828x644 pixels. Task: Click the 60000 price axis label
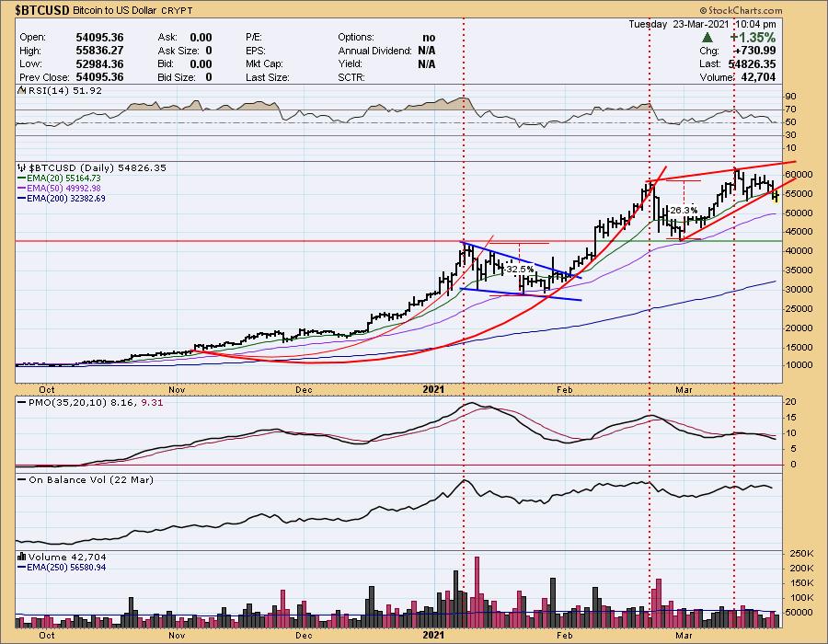point(799,175)
